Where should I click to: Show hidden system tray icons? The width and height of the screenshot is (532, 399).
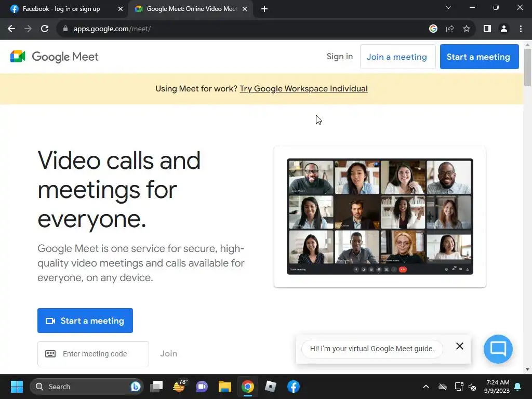[x=426, y=387]
